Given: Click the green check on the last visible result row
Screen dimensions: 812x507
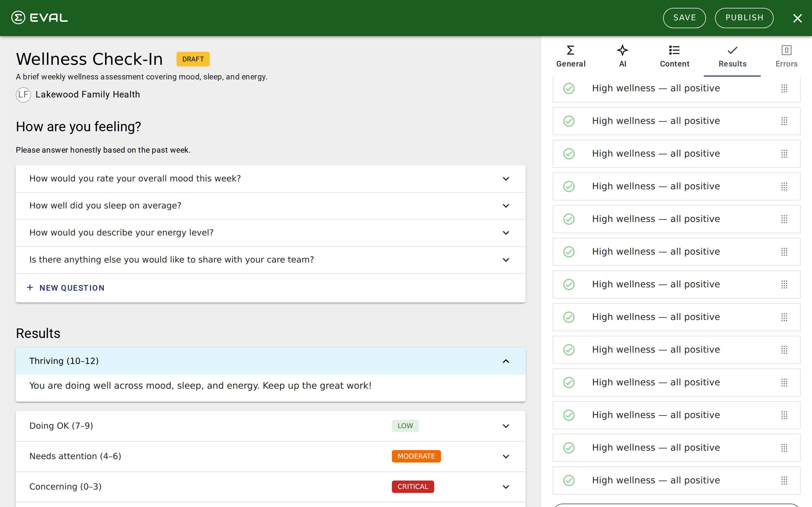Looking at the screenshot, I should coord(569,481).
